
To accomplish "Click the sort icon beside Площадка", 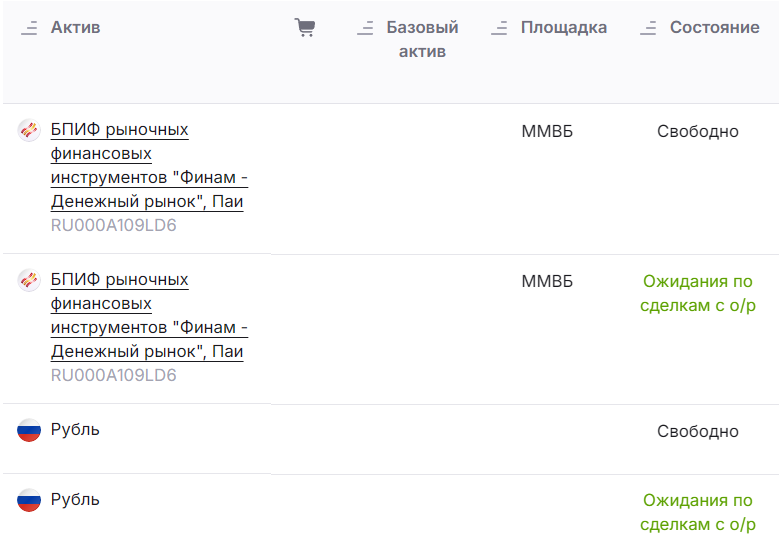I will point(499,29).
